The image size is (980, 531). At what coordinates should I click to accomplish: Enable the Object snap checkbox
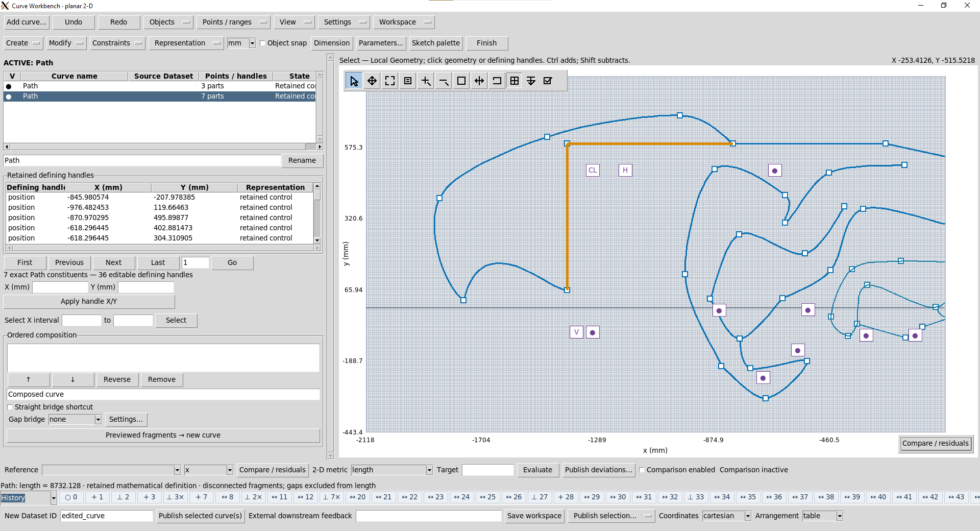coord(262,43)
